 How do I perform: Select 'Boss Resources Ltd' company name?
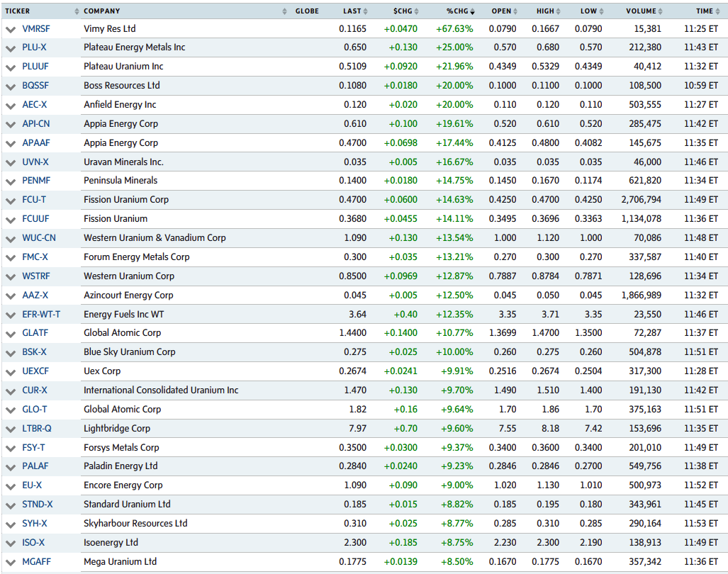click(x=122, y=85)
